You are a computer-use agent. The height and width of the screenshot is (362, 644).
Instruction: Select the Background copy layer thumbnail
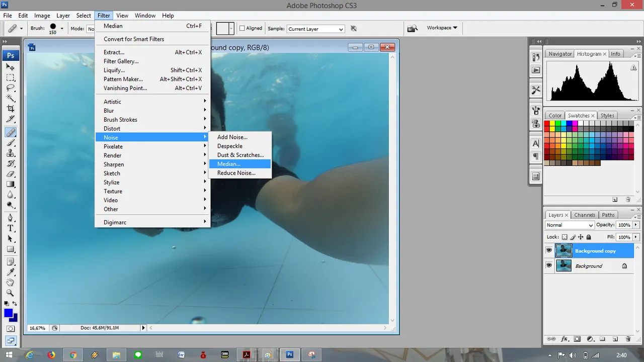click(563, 251)
